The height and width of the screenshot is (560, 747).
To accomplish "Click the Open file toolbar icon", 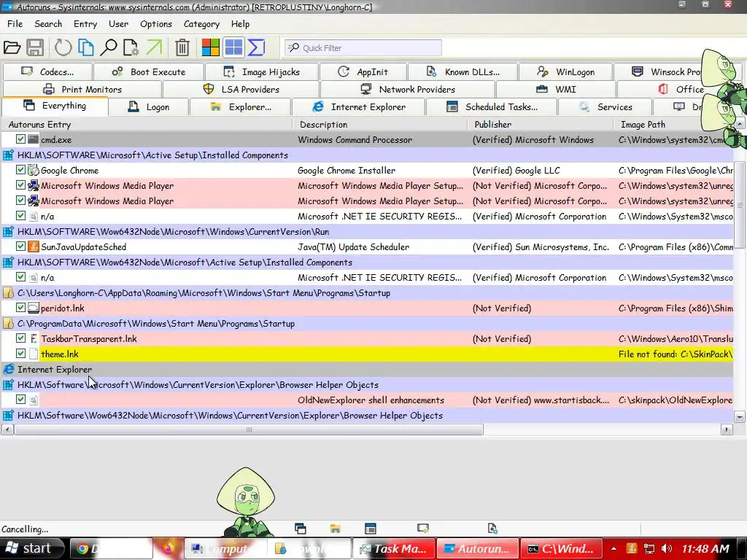I will (12, 47).
